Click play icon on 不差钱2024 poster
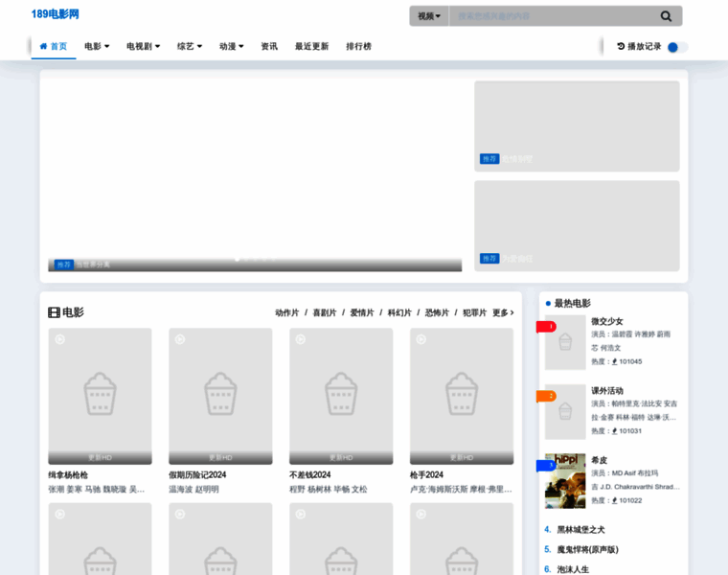This screenshot has width=728, height=575. [301, 339]
